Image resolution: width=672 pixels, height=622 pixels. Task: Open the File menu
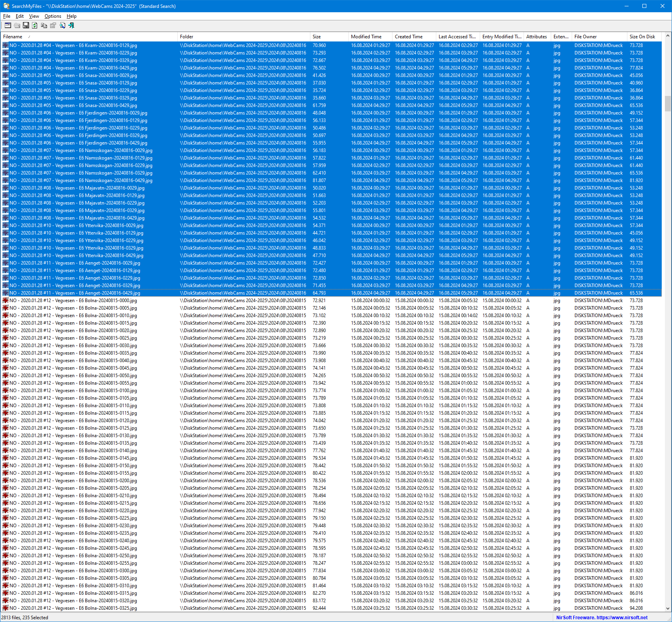click(x=7, y=16)
